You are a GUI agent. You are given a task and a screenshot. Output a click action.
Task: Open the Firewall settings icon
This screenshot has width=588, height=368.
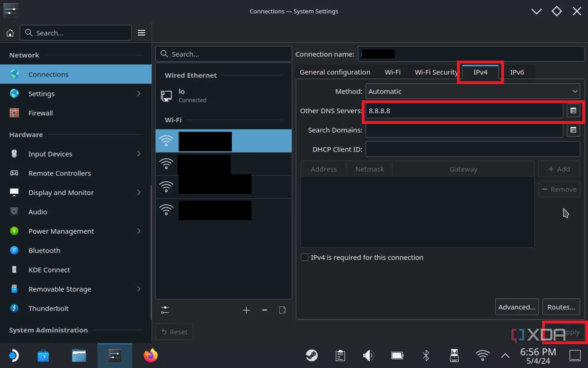14,113
